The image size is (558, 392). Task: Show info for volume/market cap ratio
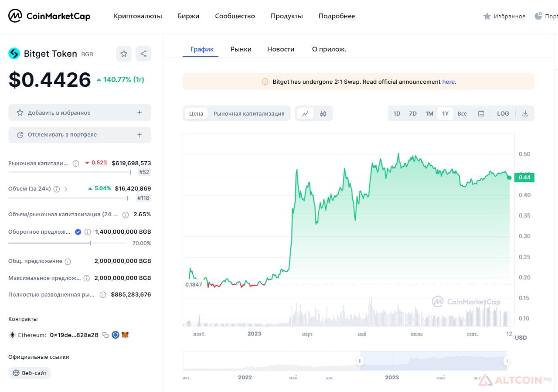point(126,215)
